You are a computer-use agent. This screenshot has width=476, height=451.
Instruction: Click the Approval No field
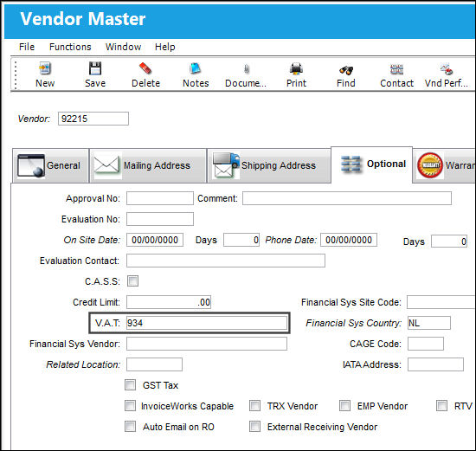click(x=160, y=198)
